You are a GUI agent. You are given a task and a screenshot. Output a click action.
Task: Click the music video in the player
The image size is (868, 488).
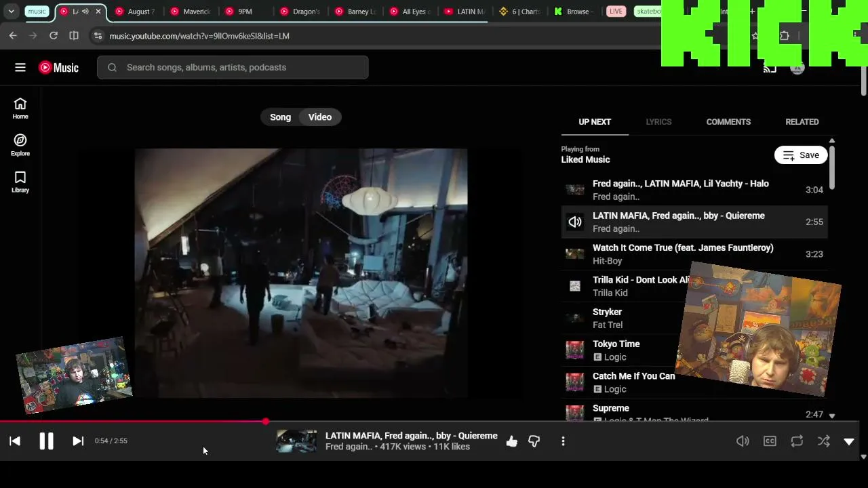coord(301,273)
